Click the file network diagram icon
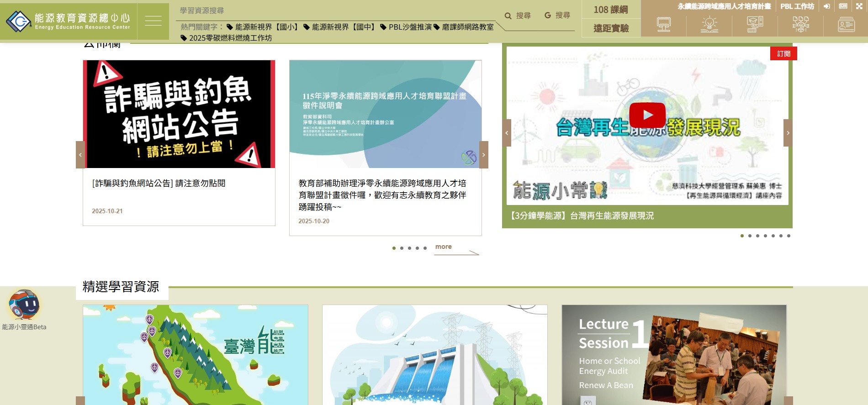Image resolution: width=868 pixels, height=405 pixels. click(800, 24)
